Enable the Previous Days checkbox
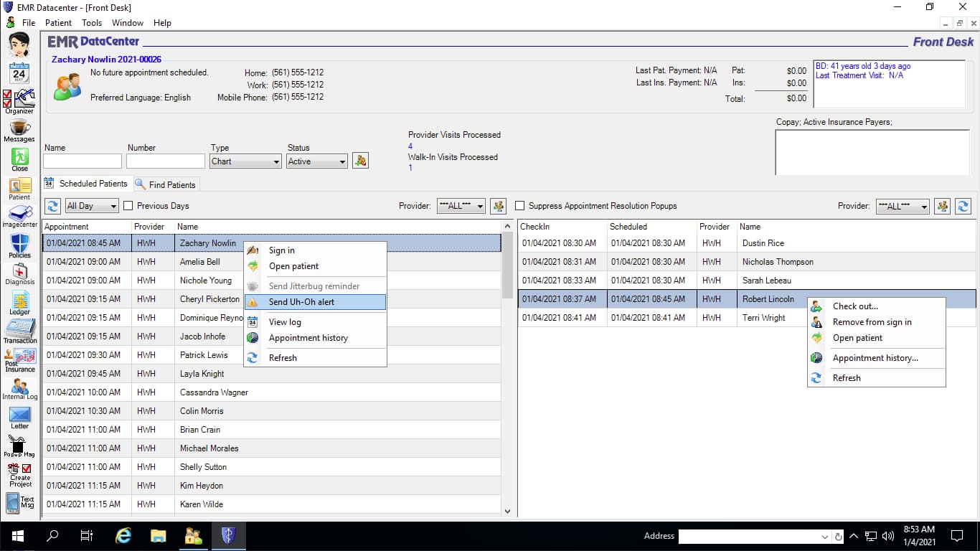The image size is (980, 551). 128,206
